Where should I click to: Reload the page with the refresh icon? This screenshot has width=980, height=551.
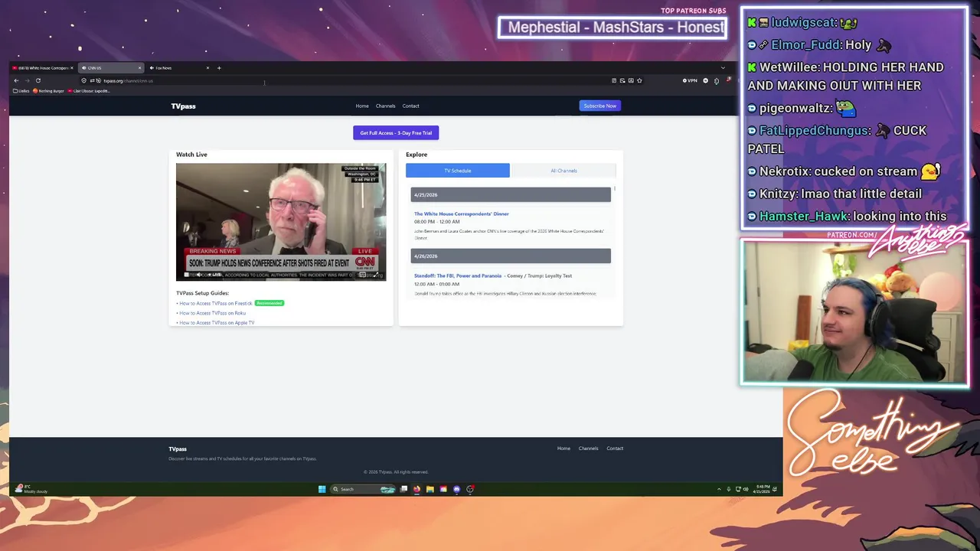tap(38, 80)
